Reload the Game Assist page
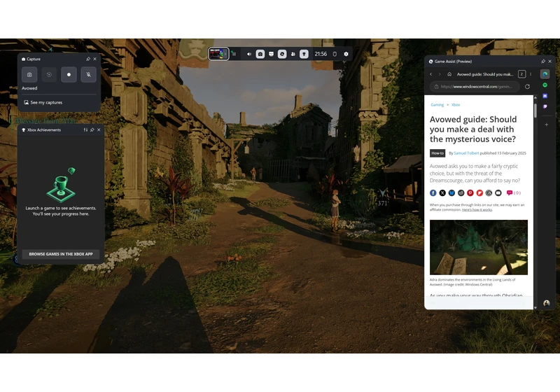Screen dimensions: 560x392 [x=528, y=86]
